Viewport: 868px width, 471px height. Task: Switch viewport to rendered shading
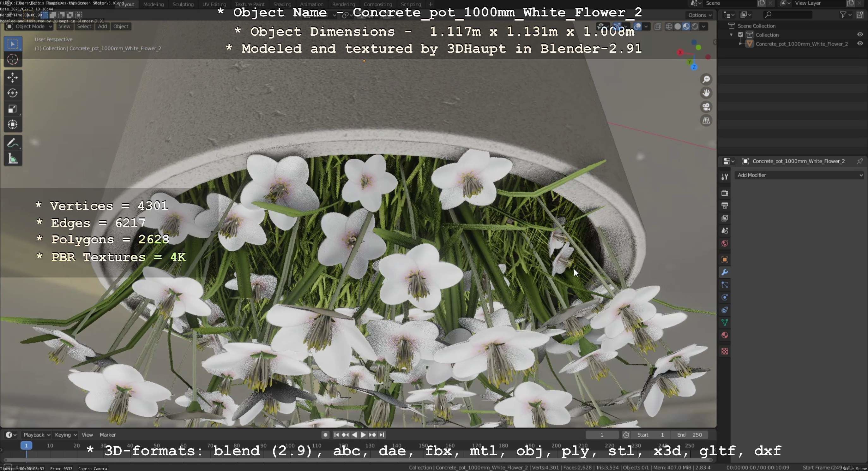coord(695,26)
